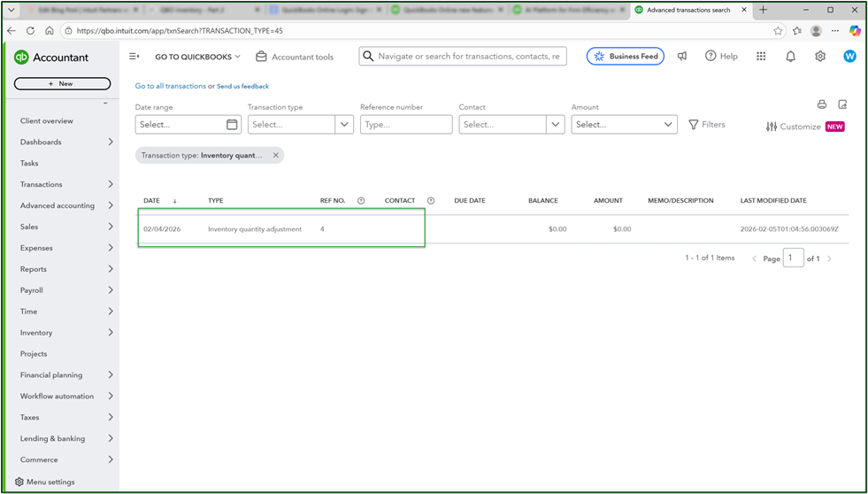
Task: Remove the Transaction type filter chip
Action: coord(275,155)
